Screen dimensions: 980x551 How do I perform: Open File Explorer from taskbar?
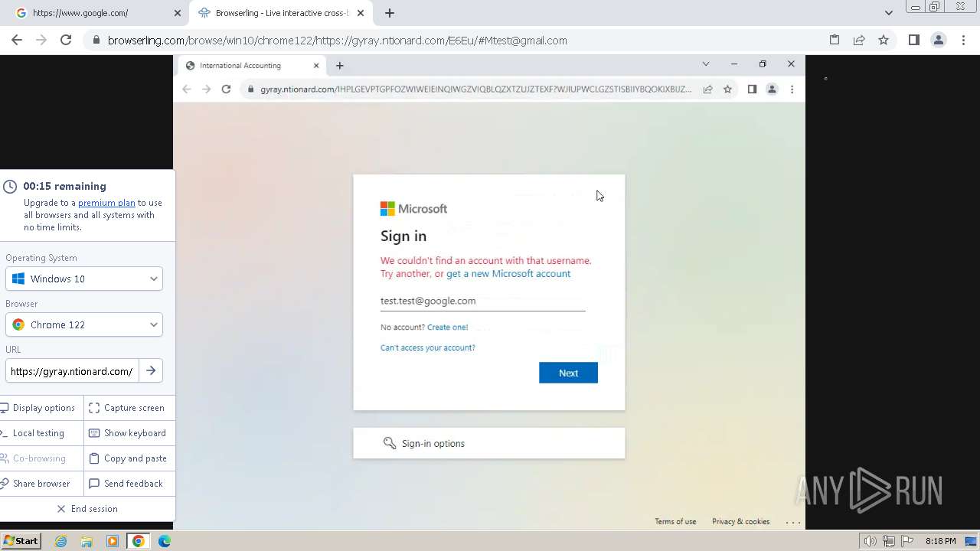pyautogui.click(x=87, y=541)
